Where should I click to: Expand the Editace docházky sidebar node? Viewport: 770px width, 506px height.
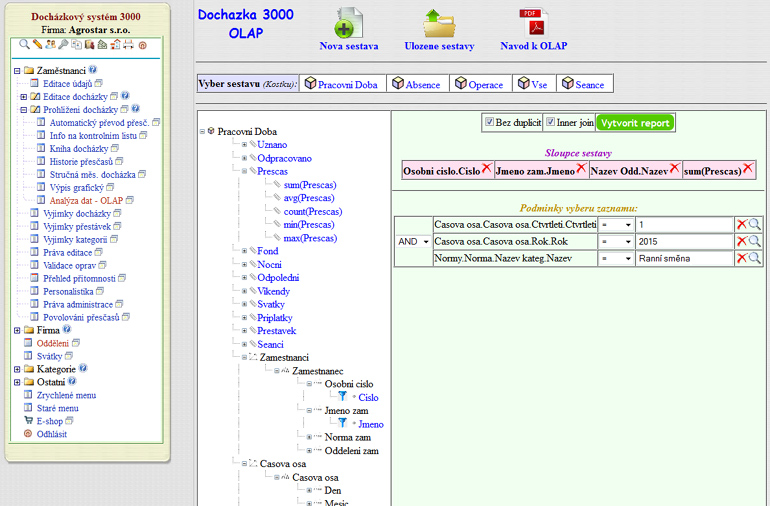click(24, 97)
